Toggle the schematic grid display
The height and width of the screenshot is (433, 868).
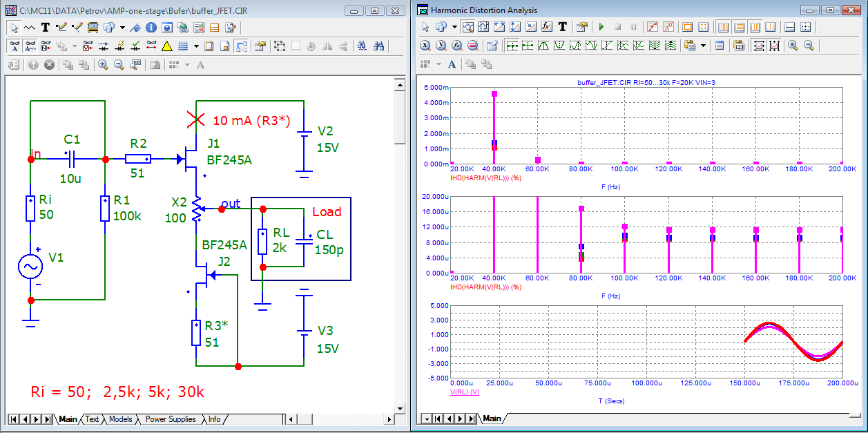[184, 46]
